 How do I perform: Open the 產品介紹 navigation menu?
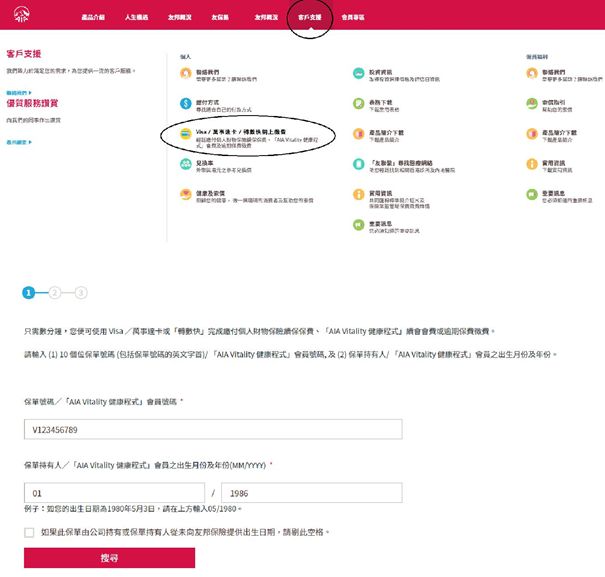pyautogui.click(x=93, y=17)
